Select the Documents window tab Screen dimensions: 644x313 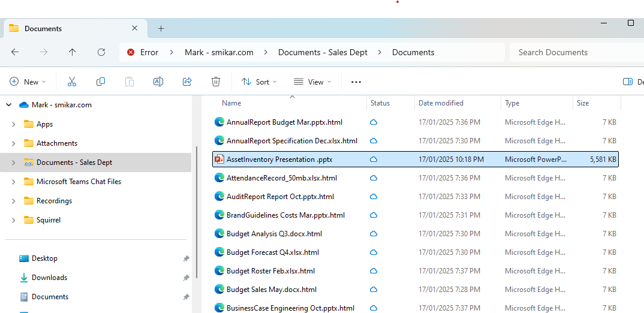tap(75, 28)
